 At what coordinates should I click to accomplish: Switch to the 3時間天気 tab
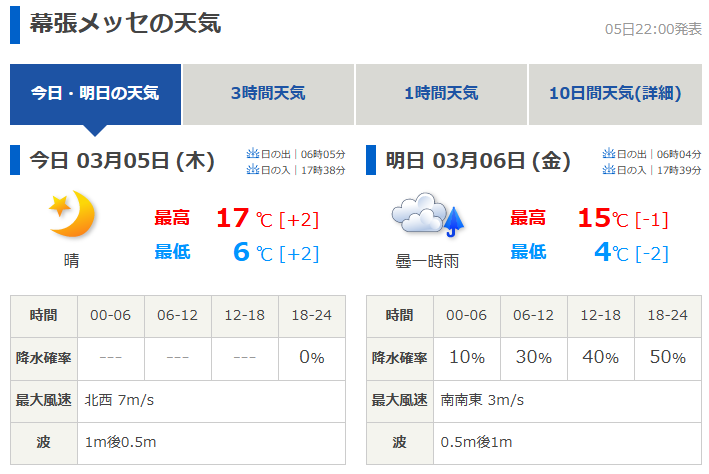point(268,94)
